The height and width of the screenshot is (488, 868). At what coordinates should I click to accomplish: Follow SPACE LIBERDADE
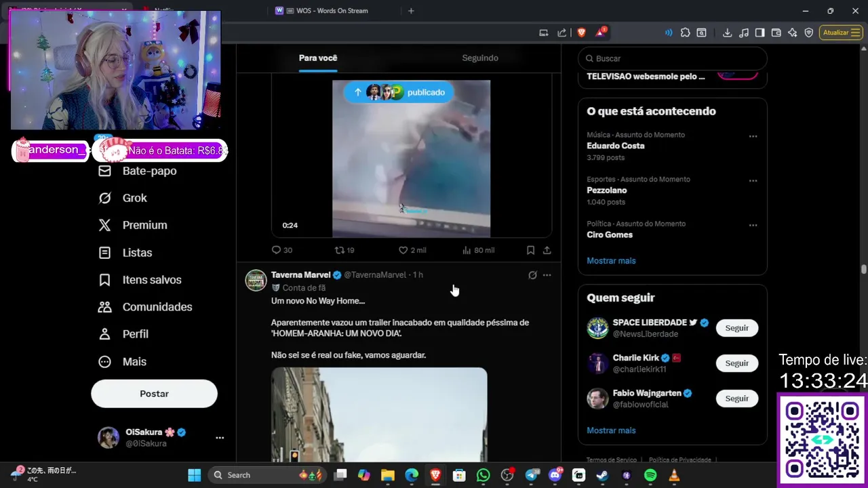point(736,328)
